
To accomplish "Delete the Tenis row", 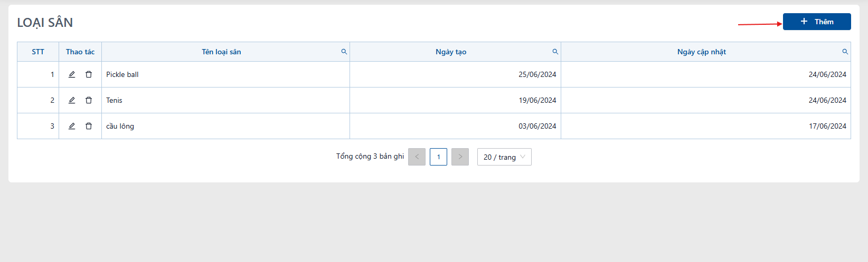I will click(89, 100).
